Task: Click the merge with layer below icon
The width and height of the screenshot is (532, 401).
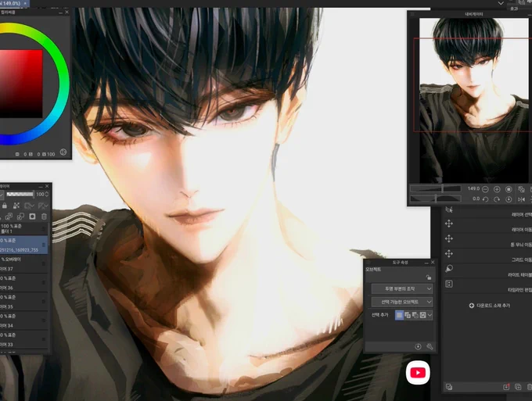Action: coord(20,217)
